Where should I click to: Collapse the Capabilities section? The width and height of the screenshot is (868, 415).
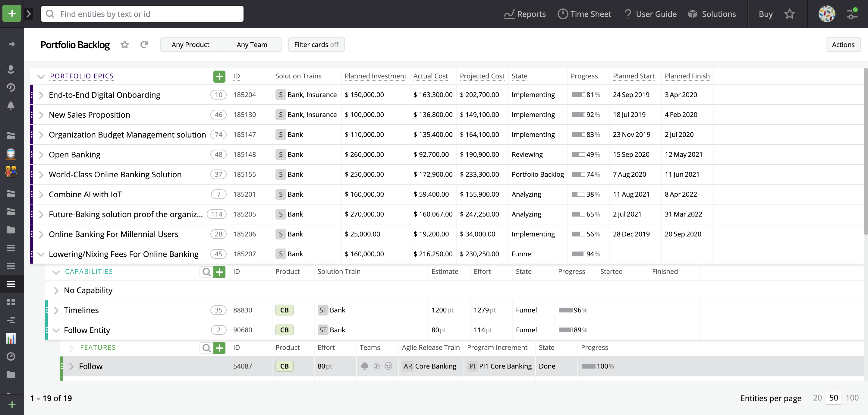click(x=56, y=272)
